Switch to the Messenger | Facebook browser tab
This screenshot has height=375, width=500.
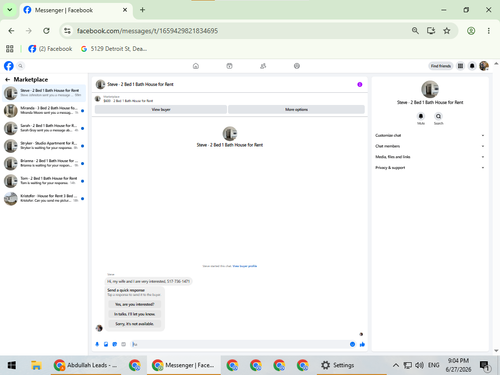coord(76,10)
